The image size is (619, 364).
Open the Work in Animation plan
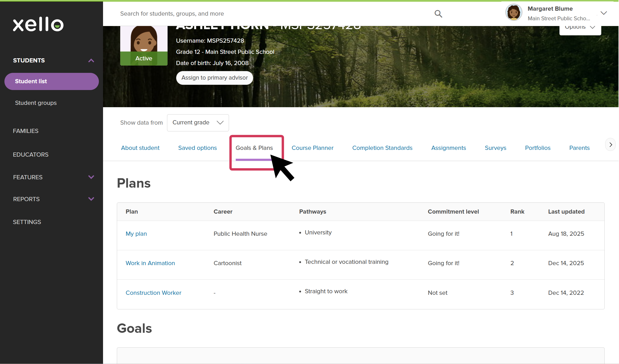point(150,263)
